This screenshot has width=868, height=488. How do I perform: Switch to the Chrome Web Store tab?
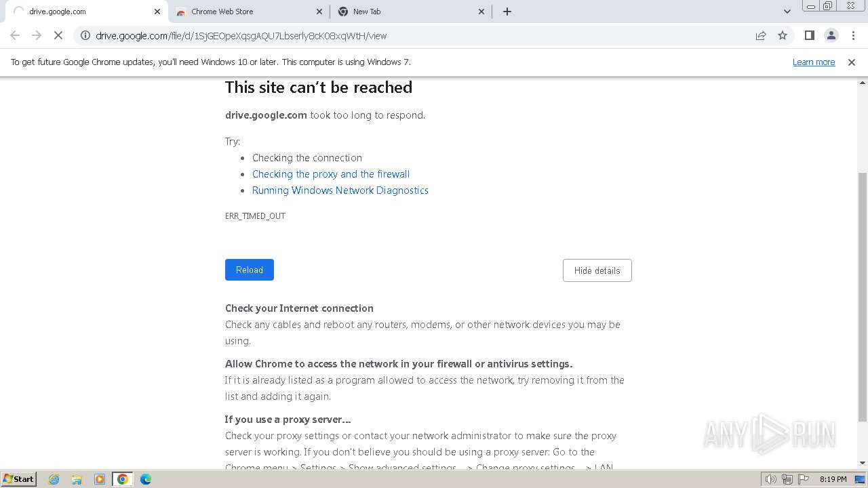coord(248,12)
